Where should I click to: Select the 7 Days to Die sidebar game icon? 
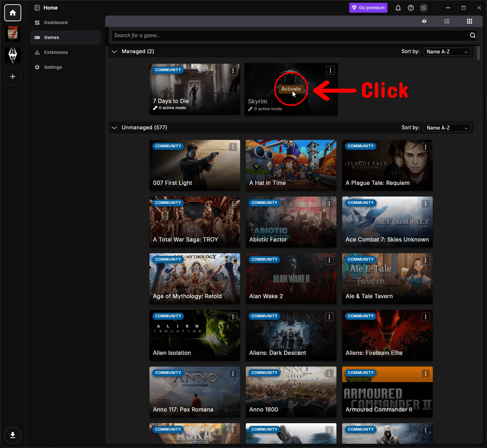tap(13, 34)
